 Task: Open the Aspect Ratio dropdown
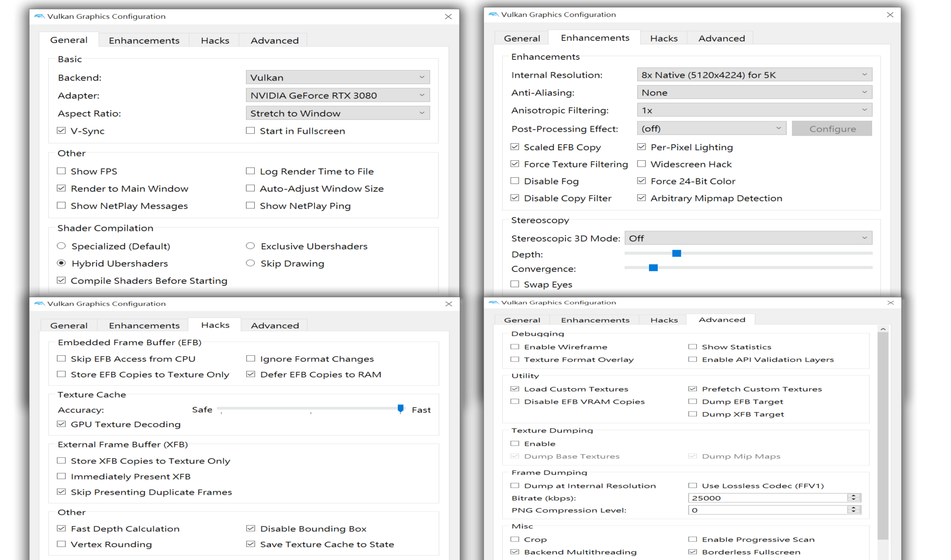tap(338, 113)
